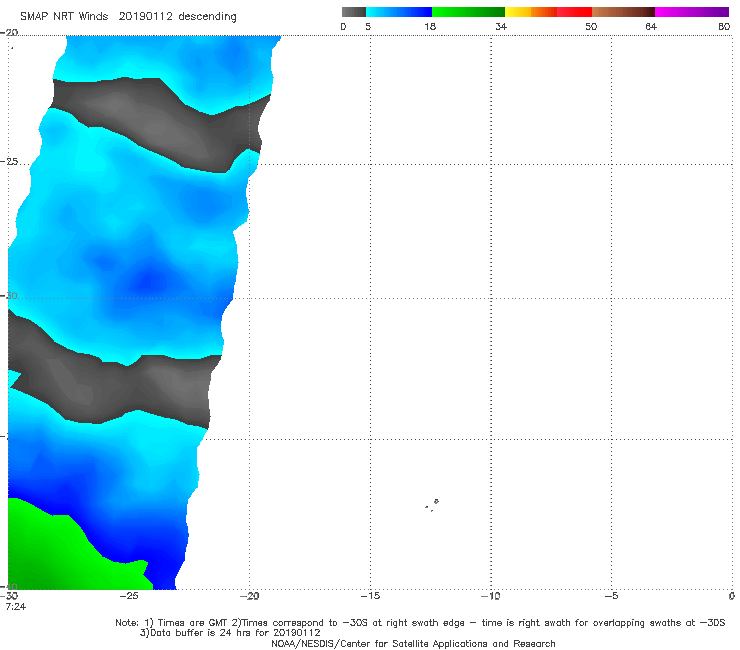Click the "18" label under the color bar

click(x=430, y=27)
